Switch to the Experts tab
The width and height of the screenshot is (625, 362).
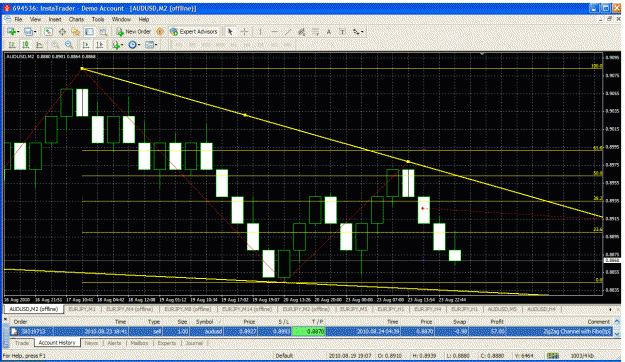tap(167, 343)
